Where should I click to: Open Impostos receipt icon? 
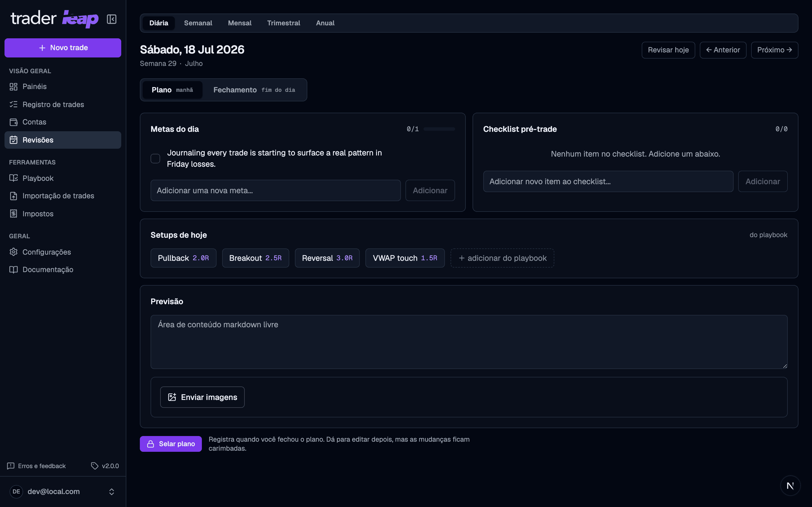pos(14,214)
